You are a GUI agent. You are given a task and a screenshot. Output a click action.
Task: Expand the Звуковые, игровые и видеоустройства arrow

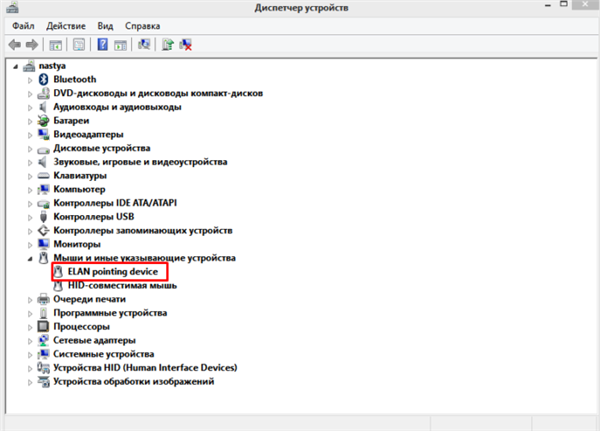(30, 163)
